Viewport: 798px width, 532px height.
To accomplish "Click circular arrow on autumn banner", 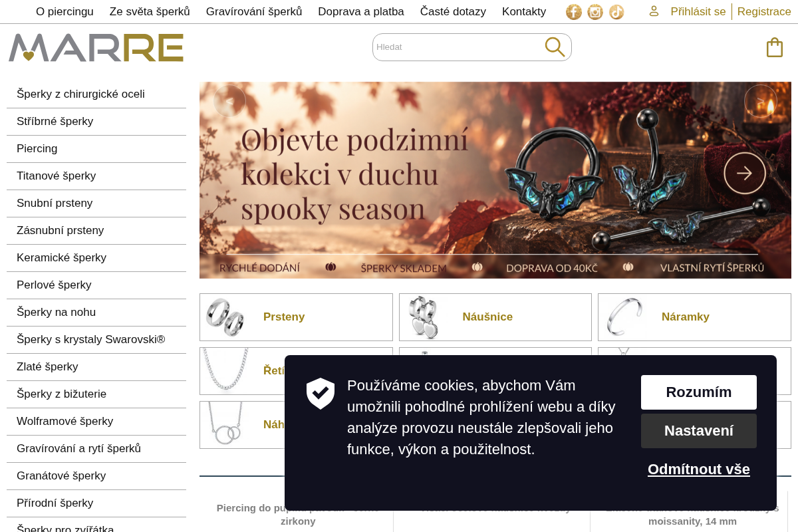I will pyautogui.click(x=745, y=173).
